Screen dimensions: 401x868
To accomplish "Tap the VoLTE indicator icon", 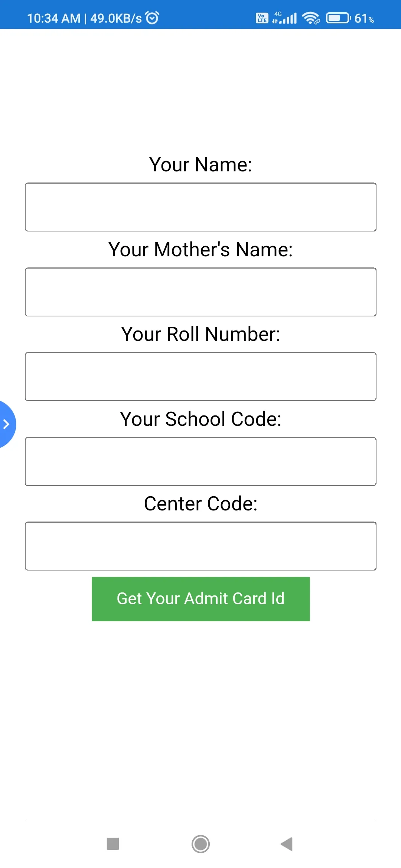I will coord(262,18).
